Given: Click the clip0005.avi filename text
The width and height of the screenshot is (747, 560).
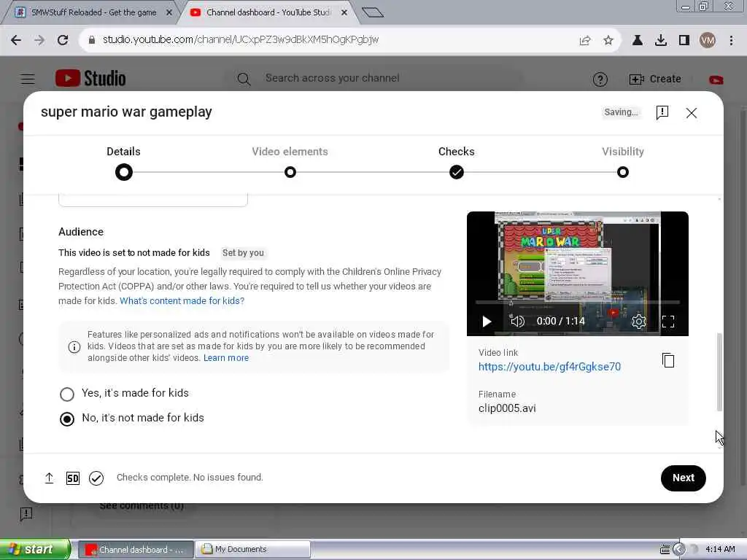Looking at the screenshot, I should tap(507, 408).
